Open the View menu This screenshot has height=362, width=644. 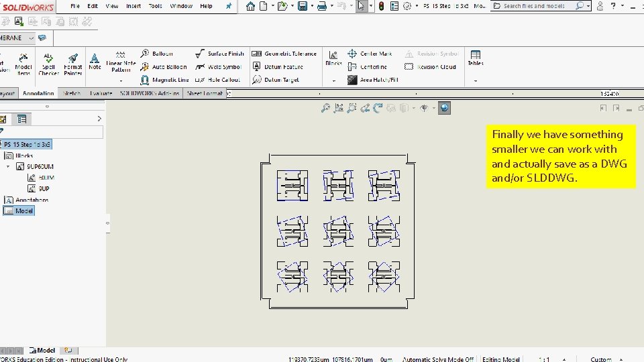coord(112,6)
